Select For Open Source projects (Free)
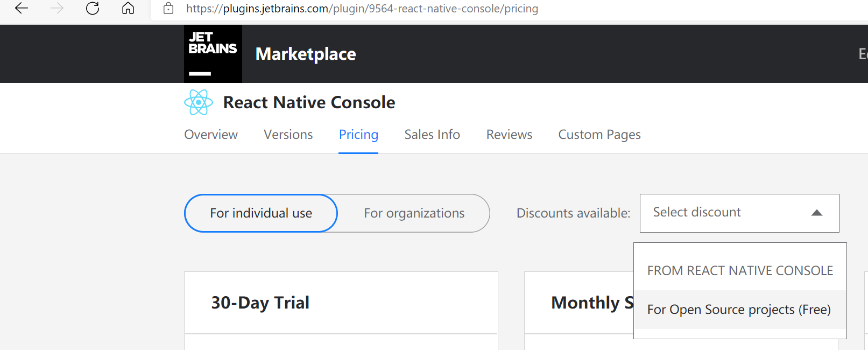Image resolution: width=868 pixels, height=350 pixels. click(740, 310)
